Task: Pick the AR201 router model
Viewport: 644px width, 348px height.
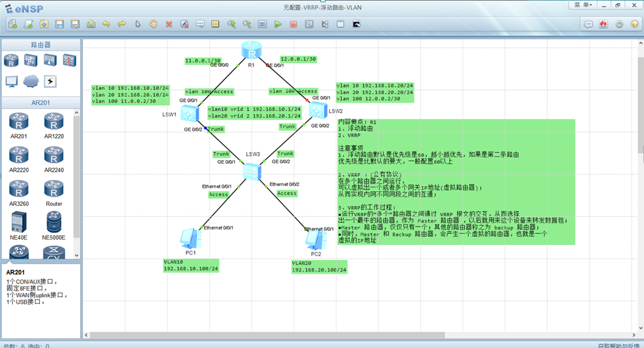Action: pos(19,125)
